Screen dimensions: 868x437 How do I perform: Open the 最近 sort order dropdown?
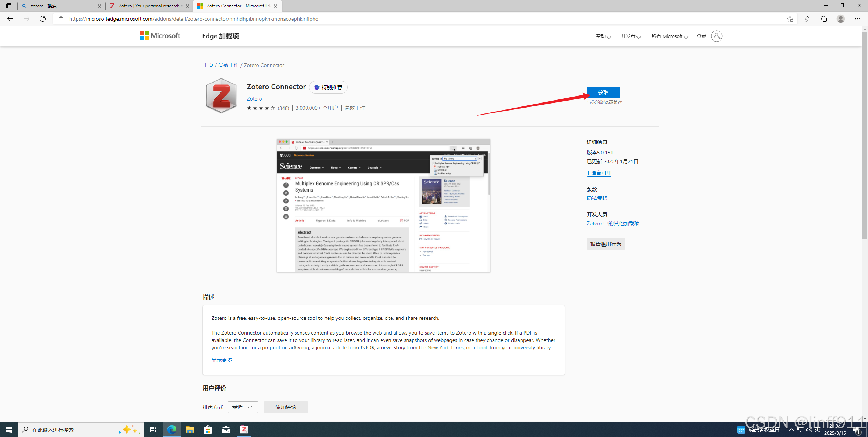[243, 407]
